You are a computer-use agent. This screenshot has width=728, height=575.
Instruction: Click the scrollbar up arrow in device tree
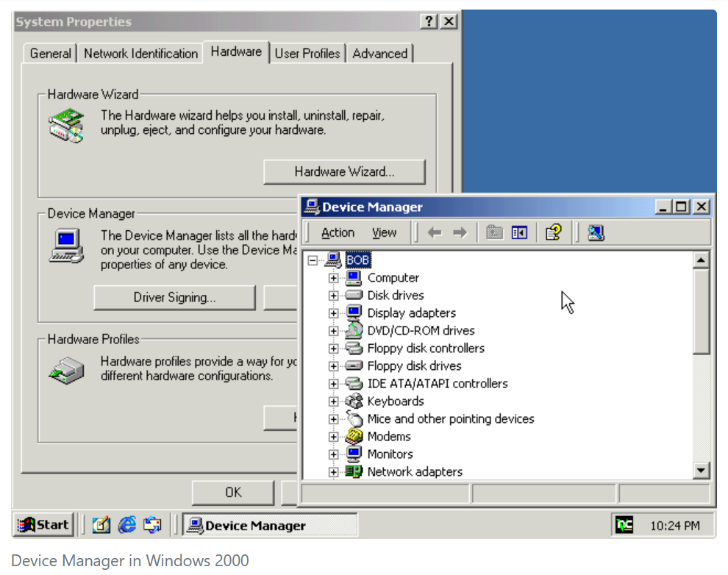point(701,260)
